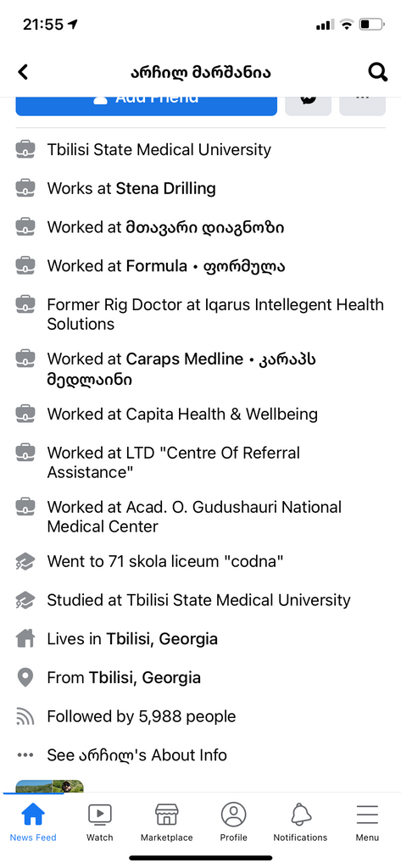401x868 pixels.
Task: Tap the Add Friend button
Action: [146, 105]
